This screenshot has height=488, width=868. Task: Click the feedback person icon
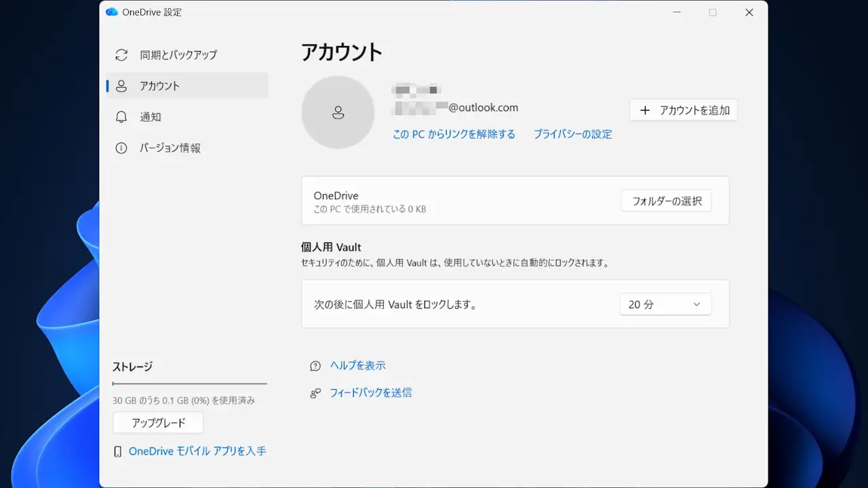click(x=315, y=393)
